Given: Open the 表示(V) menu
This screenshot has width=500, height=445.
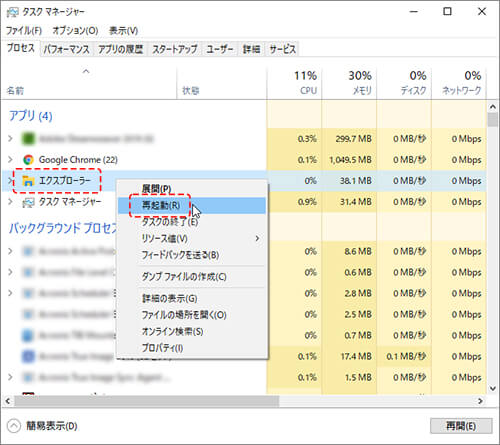Looking at the screenshot, I should point(123,31).
